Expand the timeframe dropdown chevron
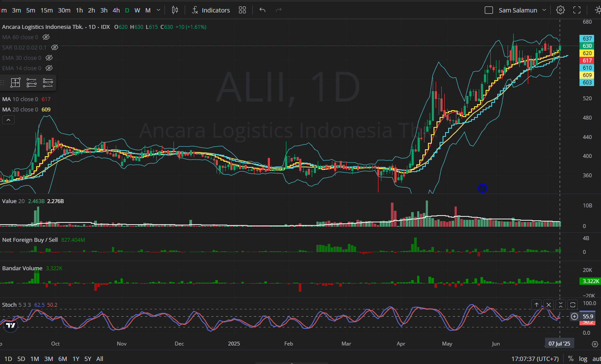 [158, 10]
